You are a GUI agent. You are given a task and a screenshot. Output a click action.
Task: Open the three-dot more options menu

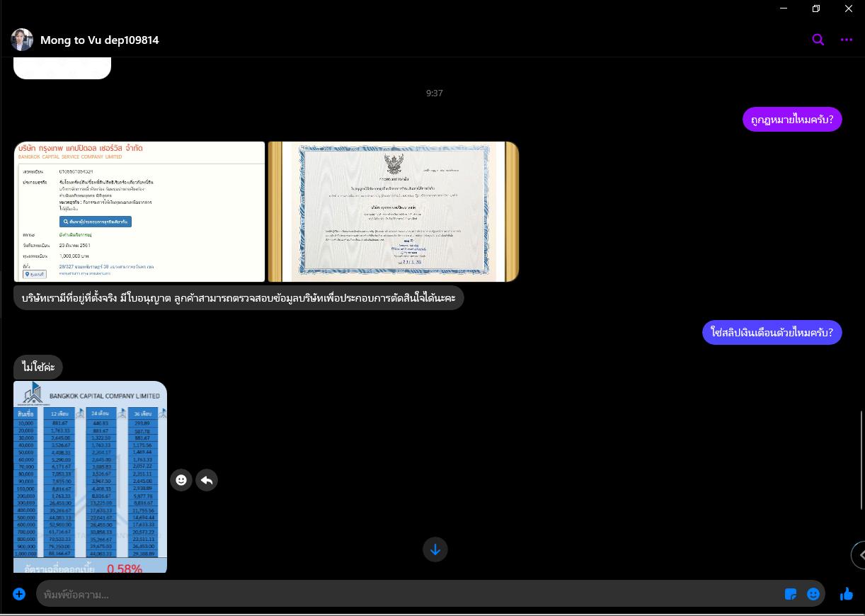[x=846, y=40]
